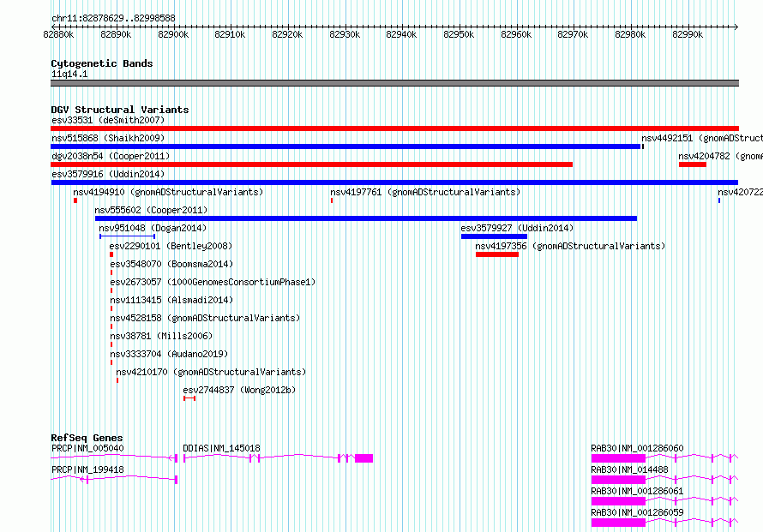Select the 11q14.1 band label
This screenshot has width=763, height=532.
[69, 74]
